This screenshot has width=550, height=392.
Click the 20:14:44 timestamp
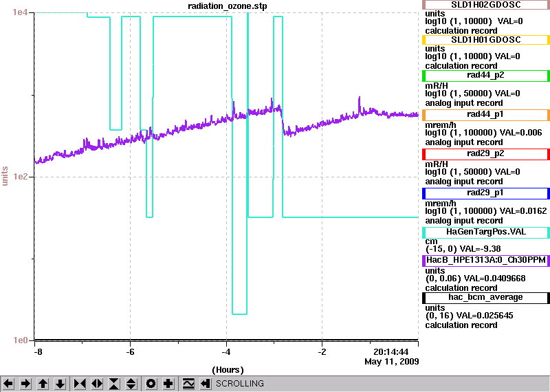click(390, 351)
